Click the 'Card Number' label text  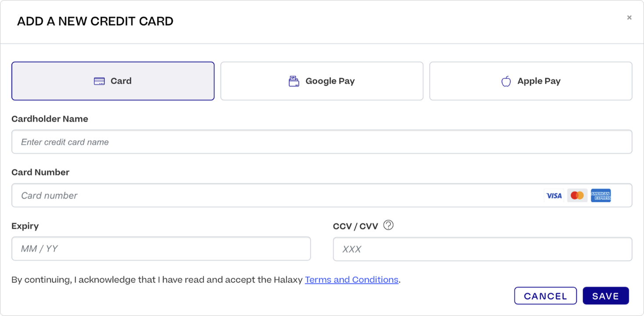40,172
